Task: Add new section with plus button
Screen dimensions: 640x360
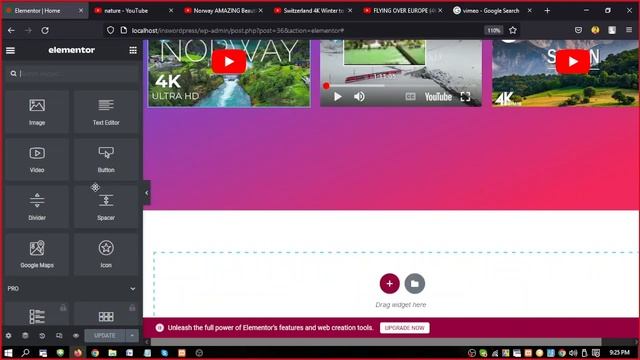Action: tap(389, 284)
